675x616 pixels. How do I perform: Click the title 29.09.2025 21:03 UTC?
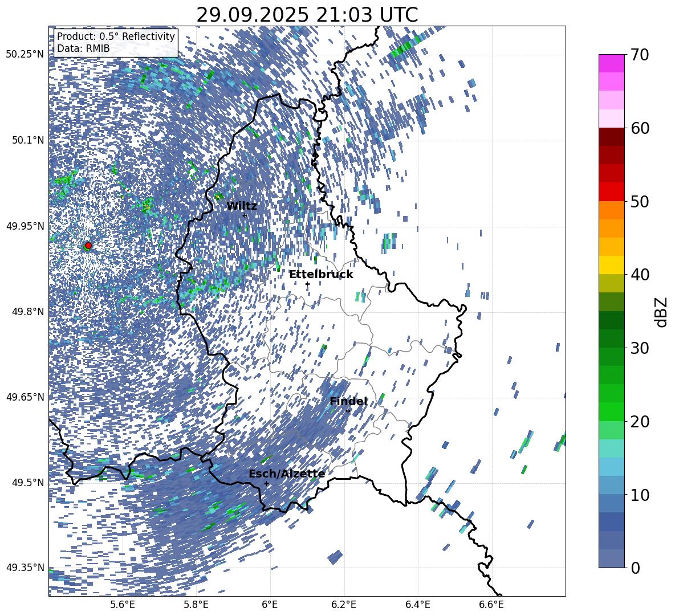tap(307, 15)
